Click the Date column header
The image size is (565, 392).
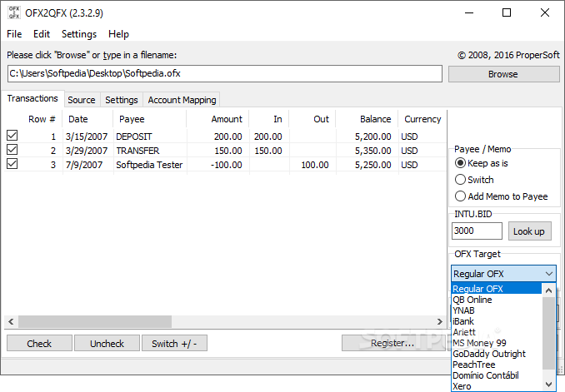click(87, 119)
